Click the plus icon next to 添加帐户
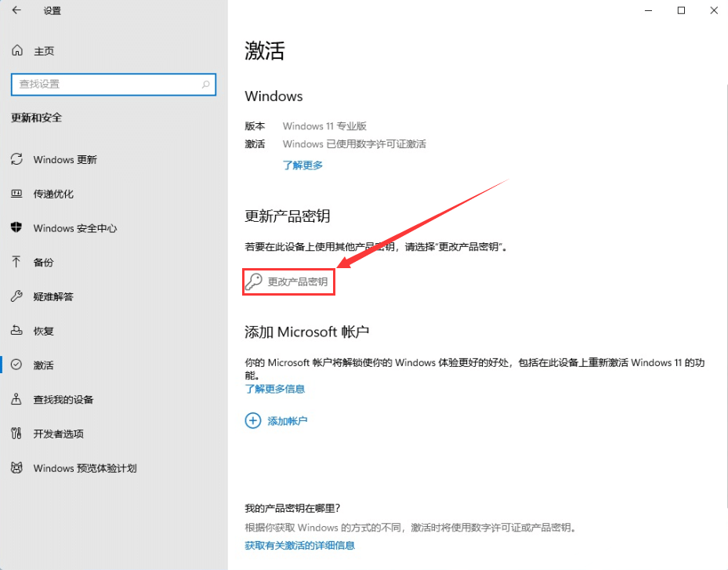This screenshot has width=728, height=570. click(252, 420)
